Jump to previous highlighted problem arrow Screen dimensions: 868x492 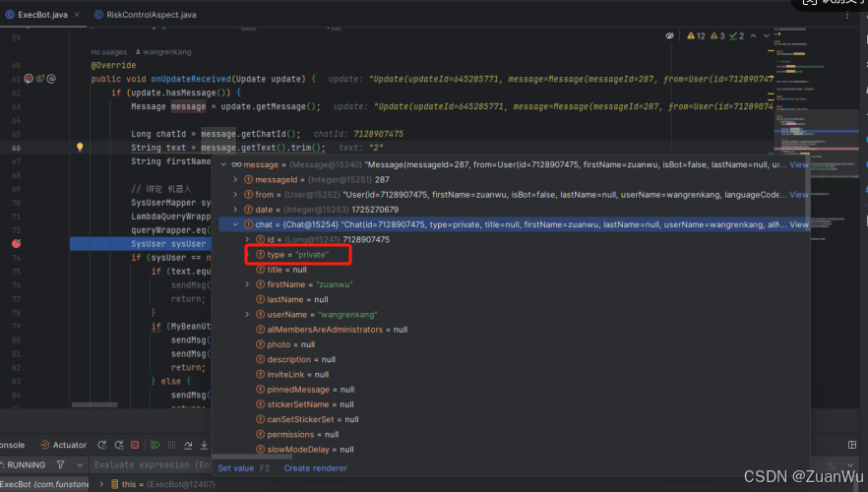(754, 36)
